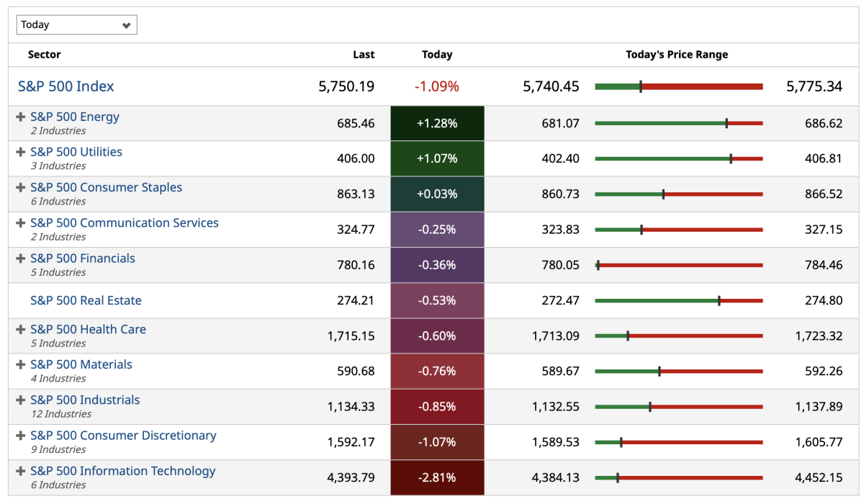
Task: Expand the S&P 500 Energy row
Action: (21, 117)
